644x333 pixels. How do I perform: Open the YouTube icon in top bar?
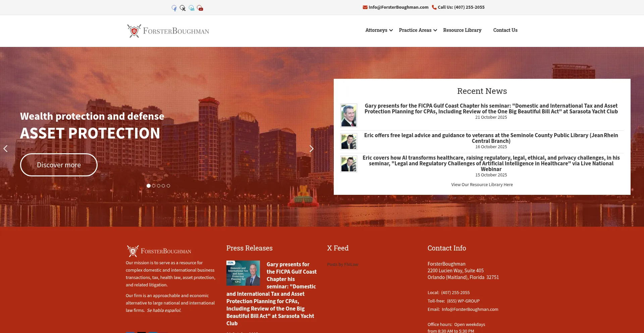pos(200,8)
